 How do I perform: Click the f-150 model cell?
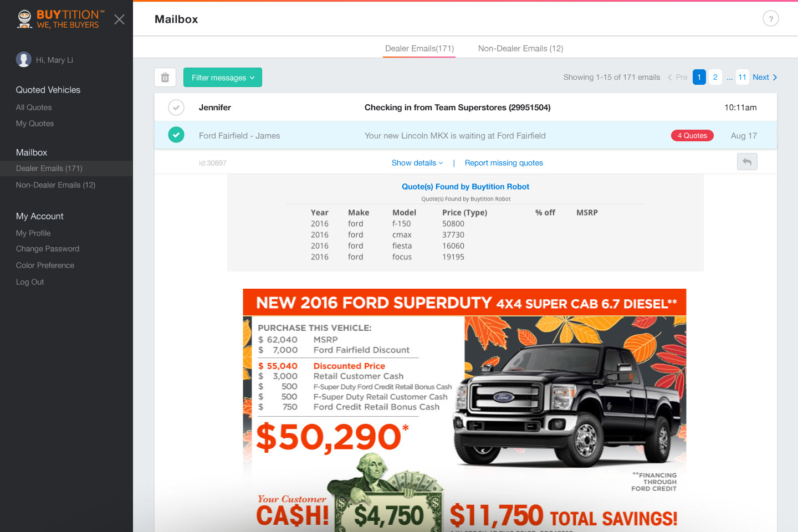(401, 224)
